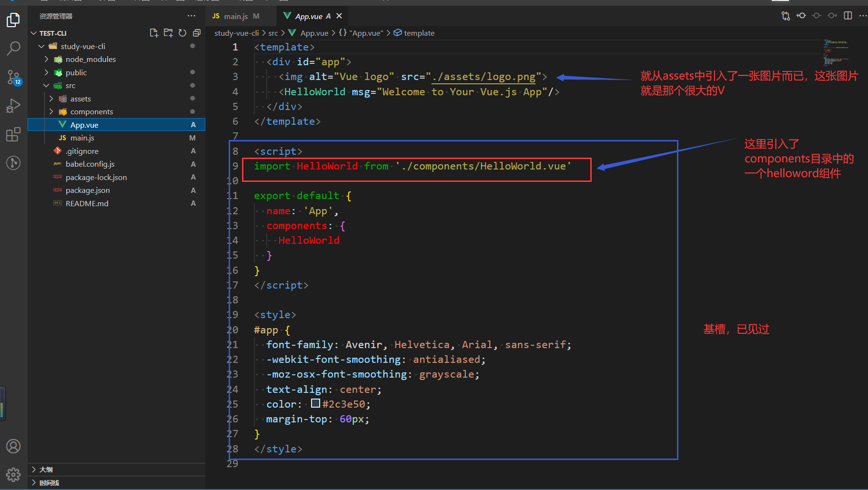
Task: Click HelloWorld in the import statement
Action: pyautogui.click(x=327, y=166)
